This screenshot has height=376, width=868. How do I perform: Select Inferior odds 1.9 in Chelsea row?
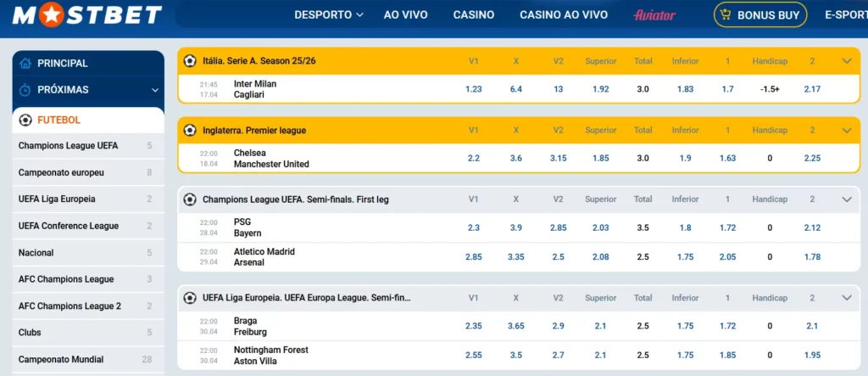pyautogui.click(x=685, y=159)
